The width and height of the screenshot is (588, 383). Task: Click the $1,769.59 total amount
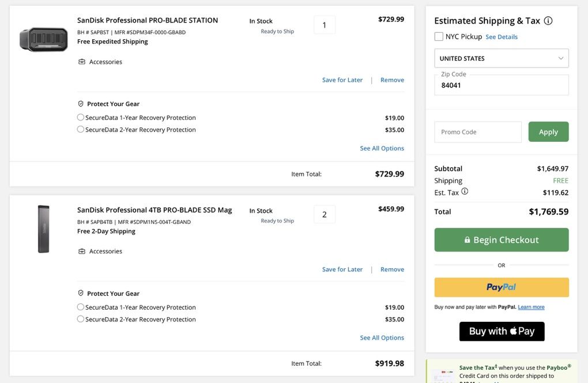click(x=549, y=212)
